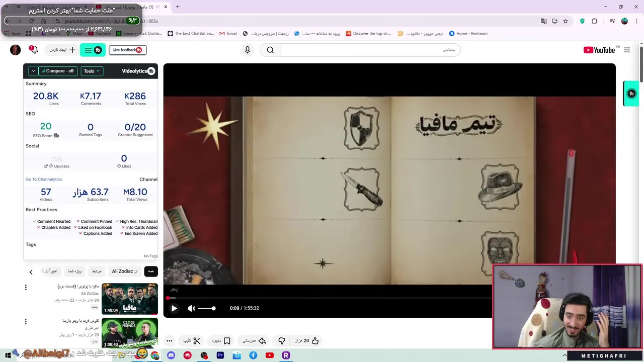Open a new browser tab
The image size is (644, 362).
click(178, 7)
